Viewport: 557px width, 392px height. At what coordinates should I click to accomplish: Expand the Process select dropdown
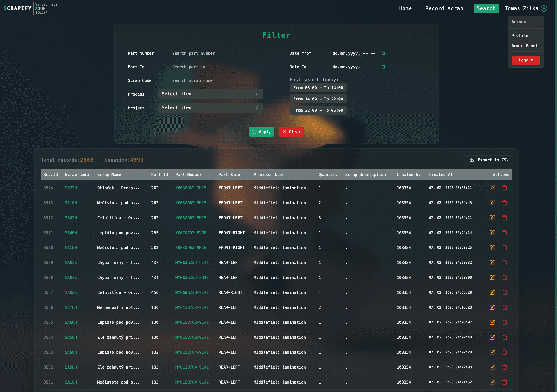point(210,94)
